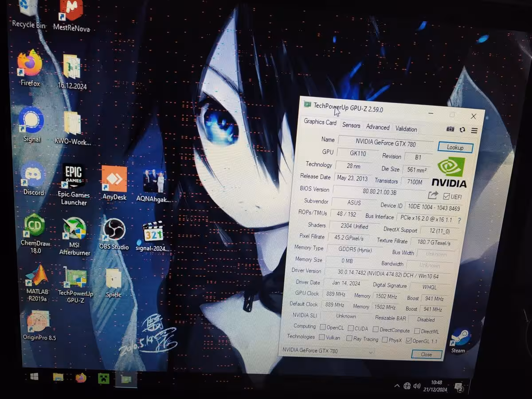532x399 pixels.
Task: Toggle the UEFI checkbox
Action: point(446,196)
